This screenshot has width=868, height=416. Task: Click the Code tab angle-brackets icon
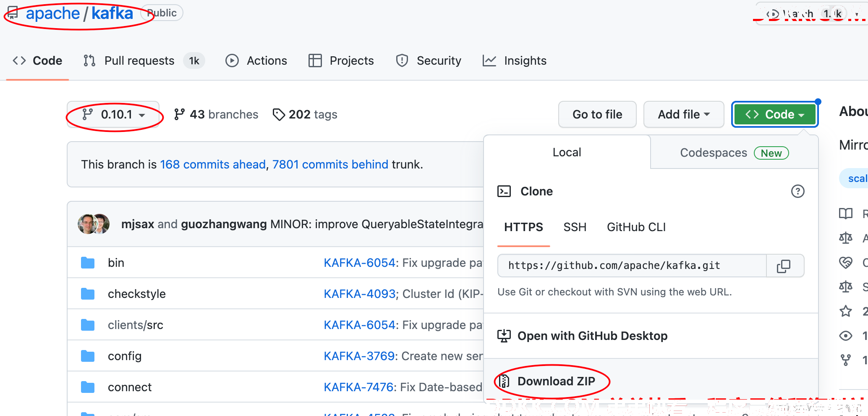[x=19, y=61]
